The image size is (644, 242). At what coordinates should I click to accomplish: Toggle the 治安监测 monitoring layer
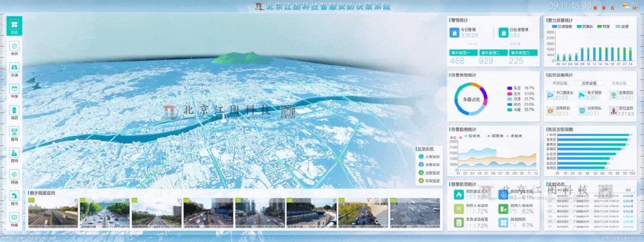428,173
